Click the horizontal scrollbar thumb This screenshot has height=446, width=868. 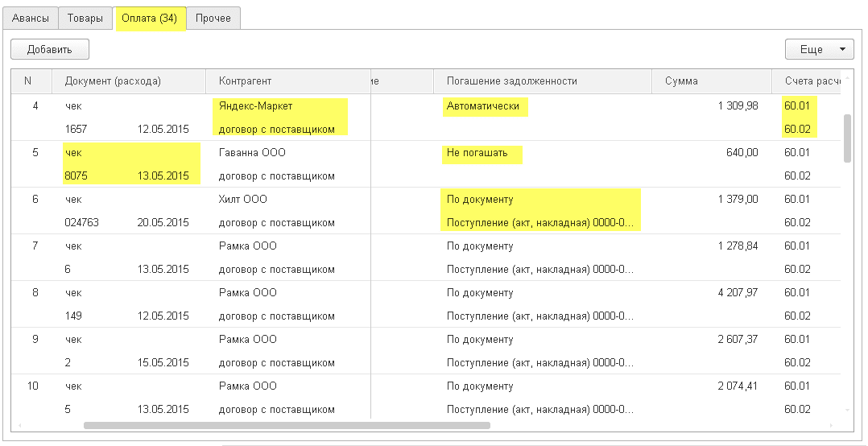point(286,425)
